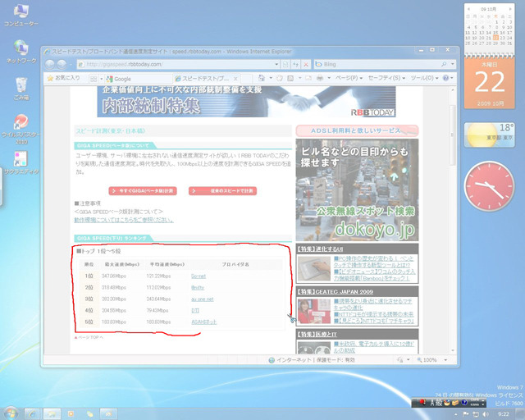Click Internet Explorer icon in the taskbar
Image resolution: width=525 pixels, height=420 pixels.
[x=32, y=414]
